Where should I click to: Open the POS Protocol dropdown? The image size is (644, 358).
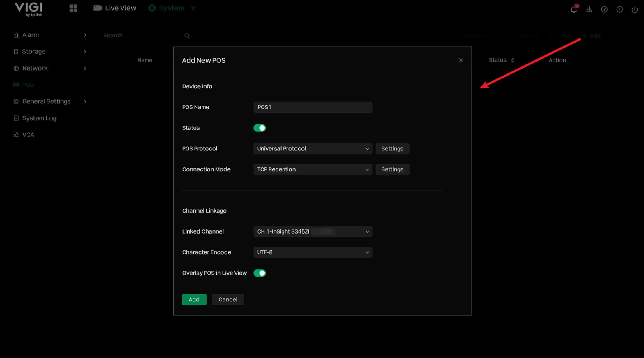tap(313, 149)
